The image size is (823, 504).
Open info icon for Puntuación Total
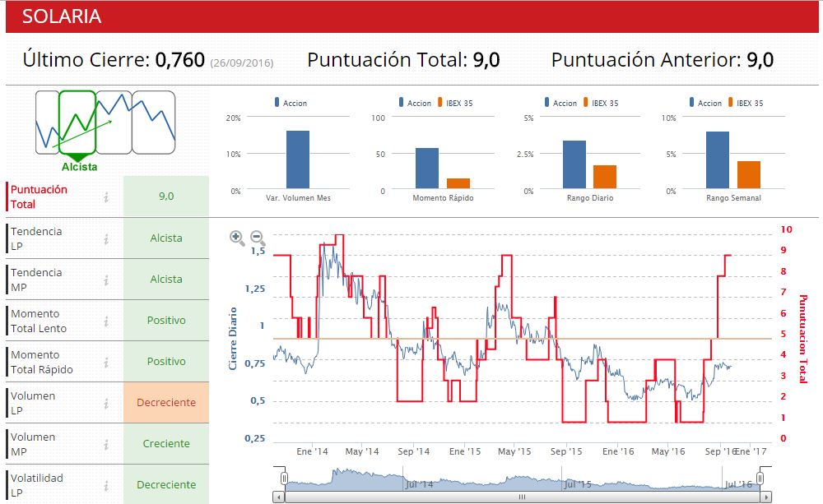(x=106, y=197)
